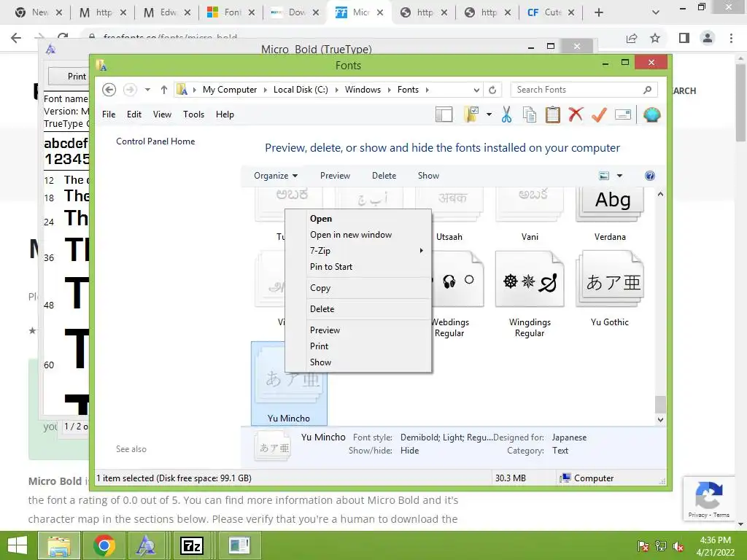This screenshot has height=560, width=747.
Task: Click Control Panel Home link
Action: pyautogui.click(x=155, y=141)
